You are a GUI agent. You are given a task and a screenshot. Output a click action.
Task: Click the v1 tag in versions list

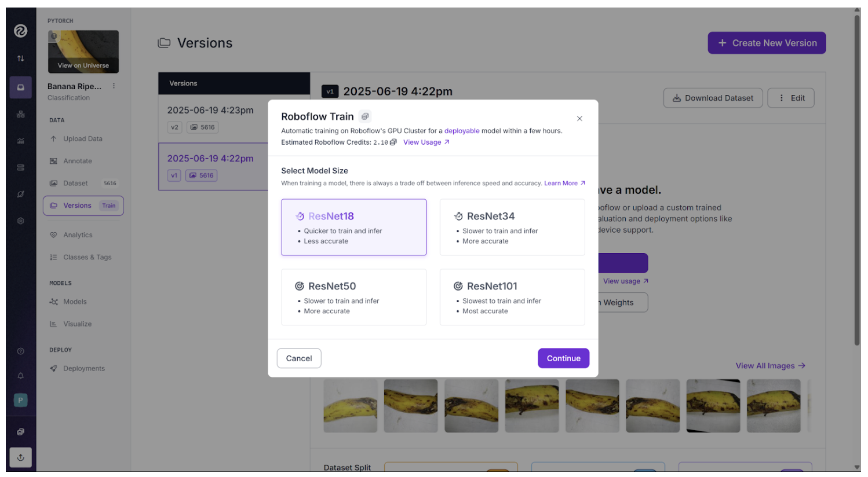point(174,175)
